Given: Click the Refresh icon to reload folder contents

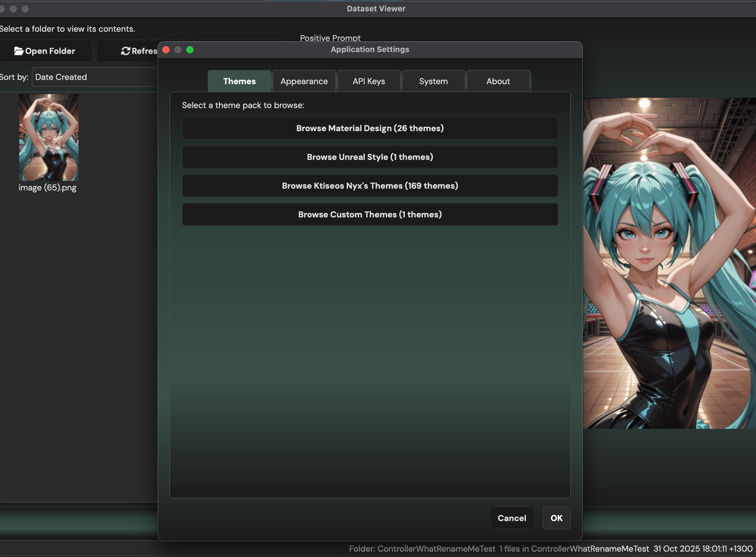Looking at the screenshot, I should tap(126, 51).
